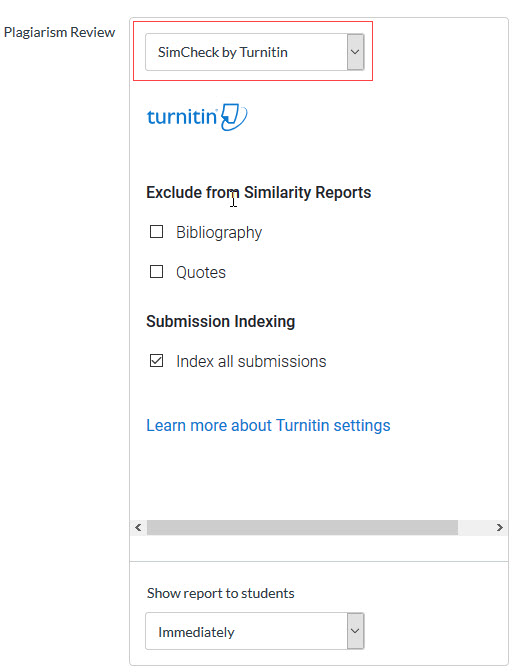The image size is (514, 672).
Task: Click the horizontal scrollbar right arrow
Action: coord(500,528)
